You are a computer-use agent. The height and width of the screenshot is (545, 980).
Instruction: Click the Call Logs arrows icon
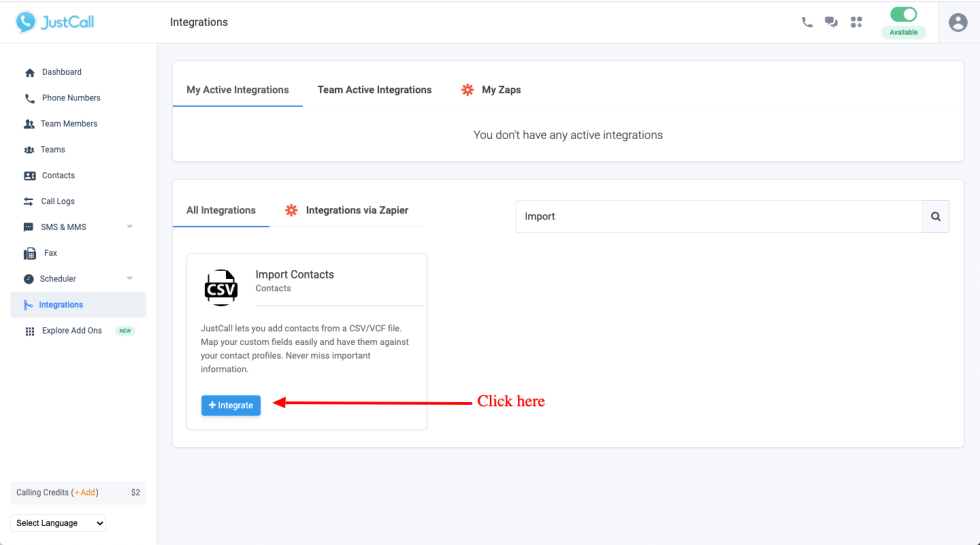click(x=28, y=201)
